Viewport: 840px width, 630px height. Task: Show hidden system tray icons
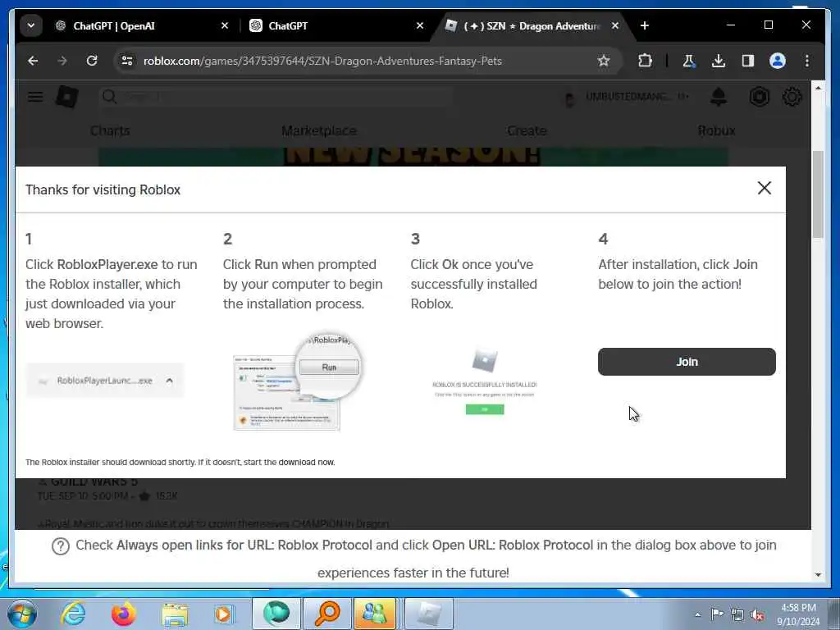pyautogui.click(x=697, y=614)
